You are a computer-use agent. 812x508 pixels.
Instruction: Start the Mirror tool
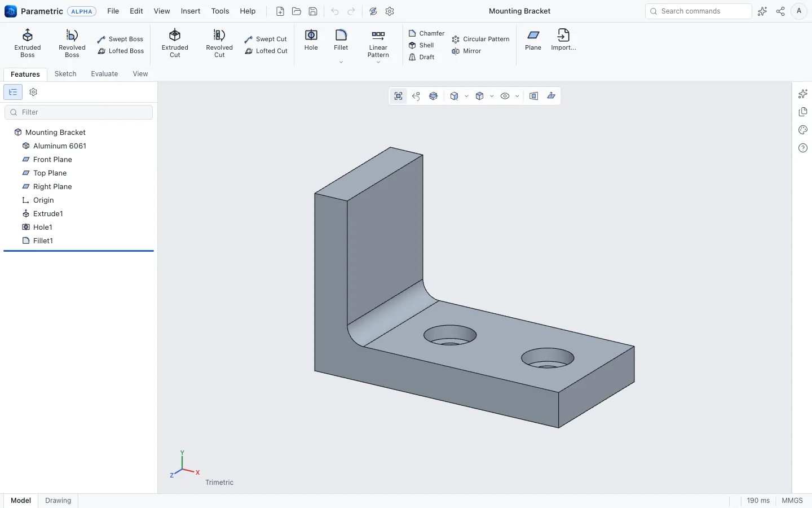click(x=466, y=51)
